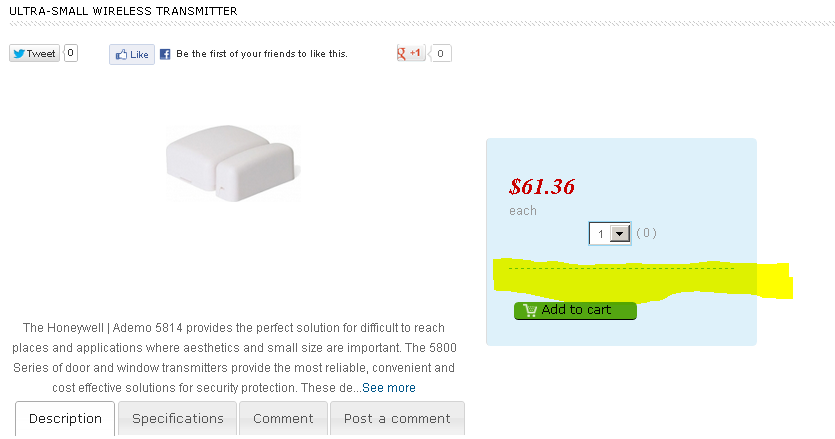Click the Twitter bird Tweet button

(35, 54)
